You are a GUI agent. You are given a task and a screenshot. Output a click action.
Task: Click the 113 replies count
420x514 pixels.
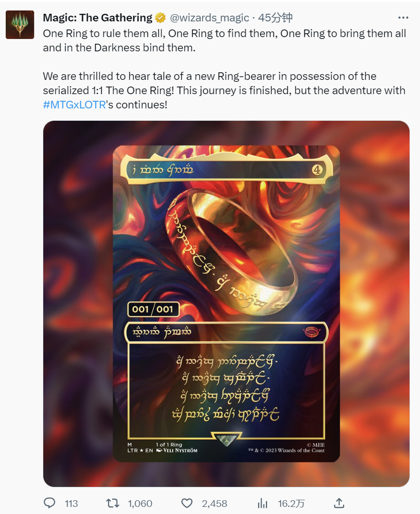pyautogui.click(x=71, y=504)
